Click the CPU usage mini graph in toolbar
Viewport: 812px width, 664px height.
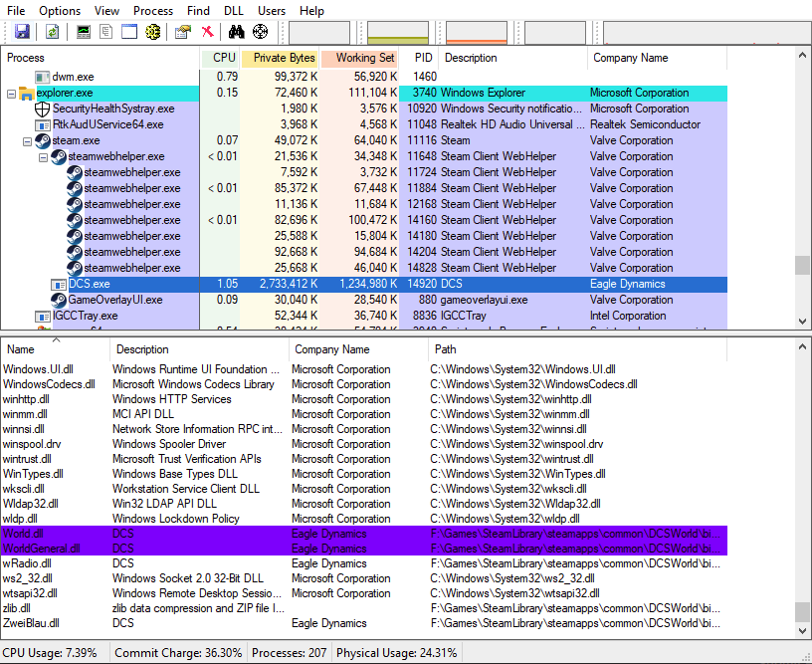319,33
